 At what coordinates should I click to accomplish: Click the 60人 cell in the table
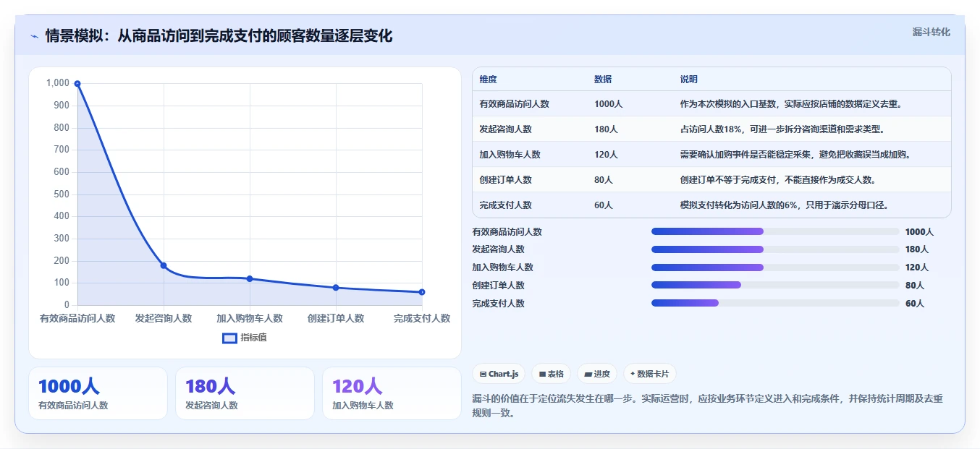604,205
